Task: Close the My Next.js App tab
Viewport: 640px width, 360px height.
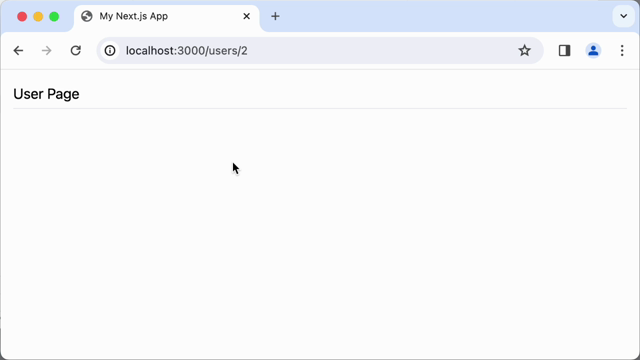Action: tap(247, 16)
